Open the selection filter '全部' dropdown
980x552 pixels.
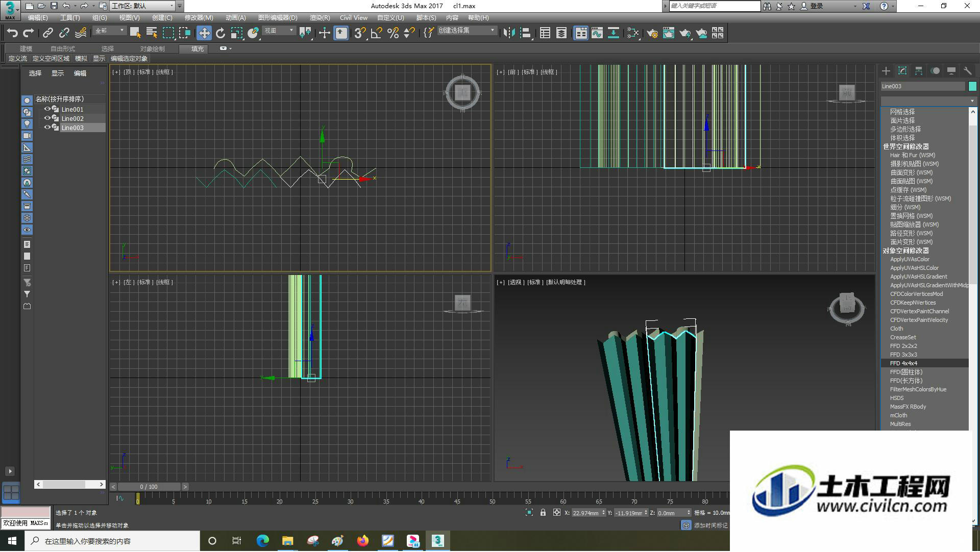110,31
